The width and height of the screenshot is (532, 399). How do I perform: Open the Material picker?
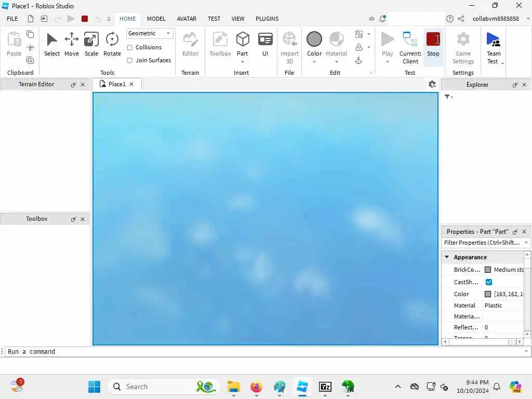336,44
